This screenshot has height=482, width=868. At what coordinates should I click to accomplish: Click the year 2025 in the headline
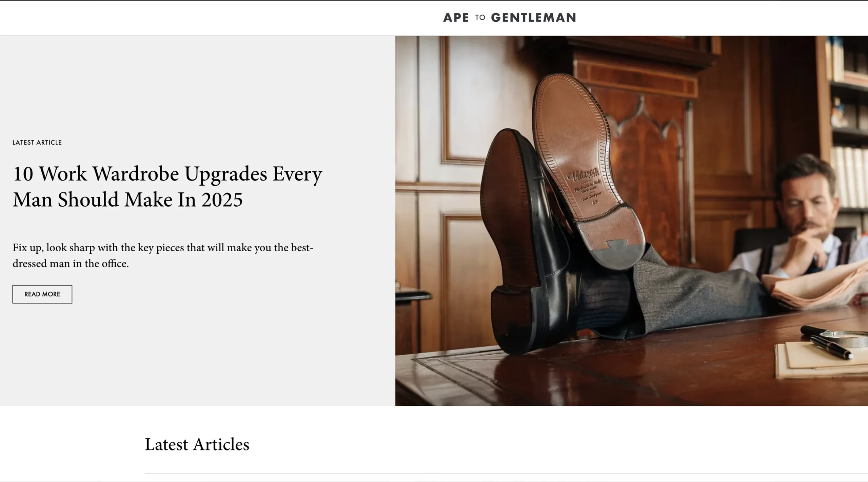(x=222, y=200)
